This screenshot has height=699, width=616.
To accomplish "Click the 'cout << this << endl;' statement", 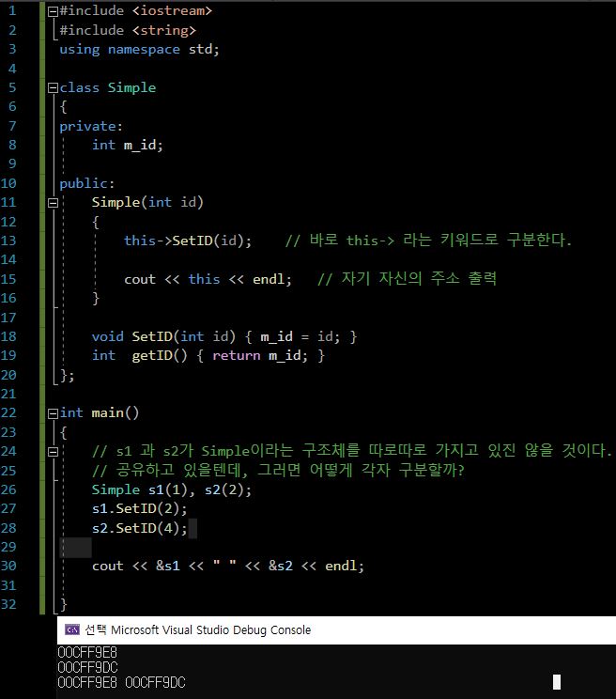I will coord(208,280).
